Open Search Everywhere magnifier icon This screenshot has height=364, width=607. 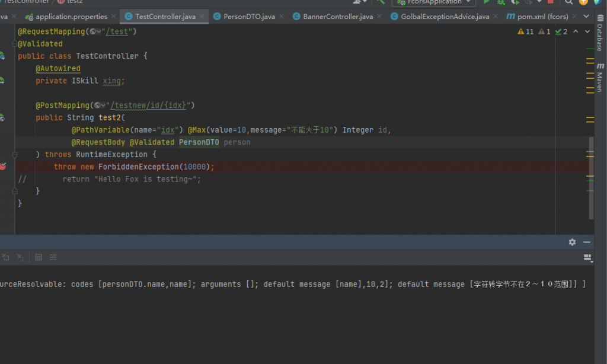[568, 2]
